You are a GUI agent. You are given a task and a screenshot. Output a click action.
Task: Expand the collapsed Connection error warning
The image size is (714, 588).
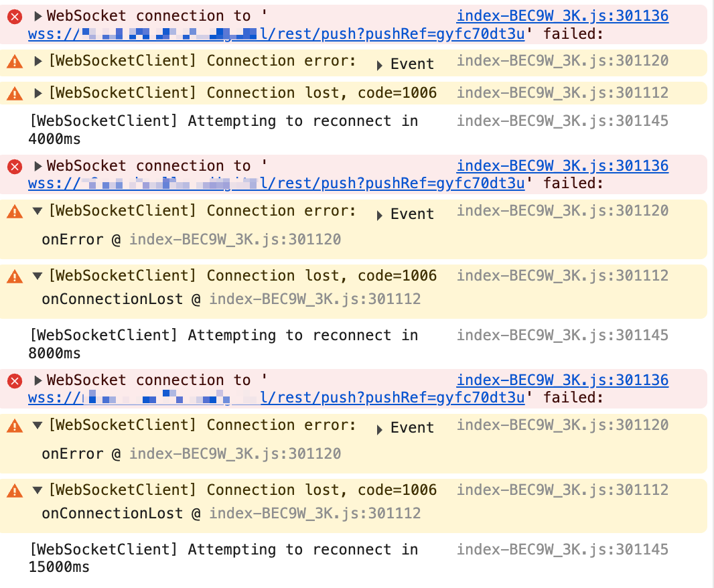tap(38, 61)
